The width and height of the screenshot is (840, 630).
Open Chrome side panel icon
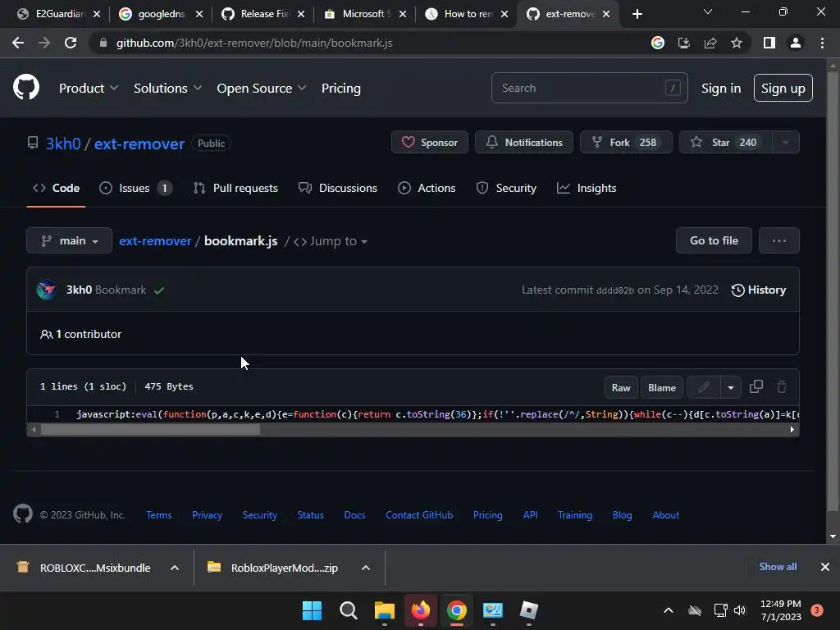click(x=769, y=43)
